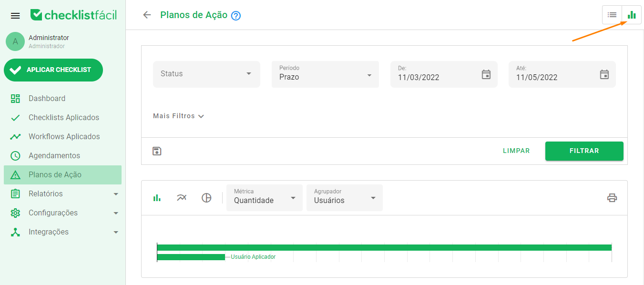The height and width of the screenshot is (285, 644).
Task: Click the longest green chart bar
Action: pyautogui.click(x=384, y=247)
